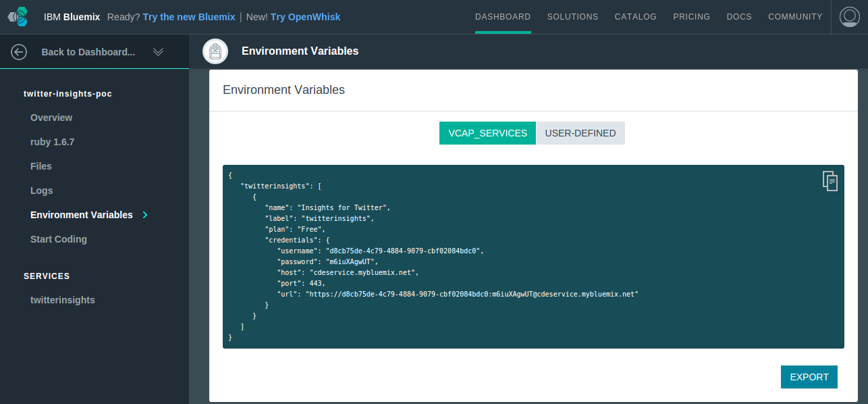
Task: Click the IBM Bluemix hexagon logo
Action: 19,17
